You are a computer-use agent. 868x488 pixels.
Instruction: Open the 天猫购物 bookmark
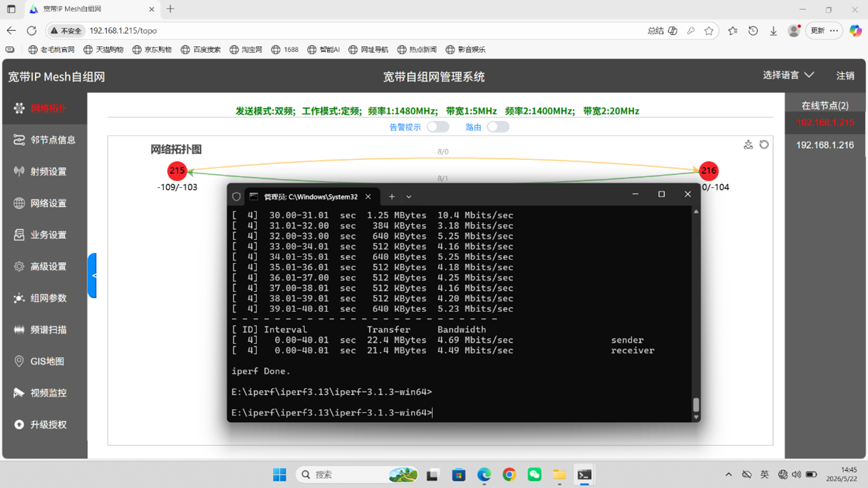(x=103, y=49)
